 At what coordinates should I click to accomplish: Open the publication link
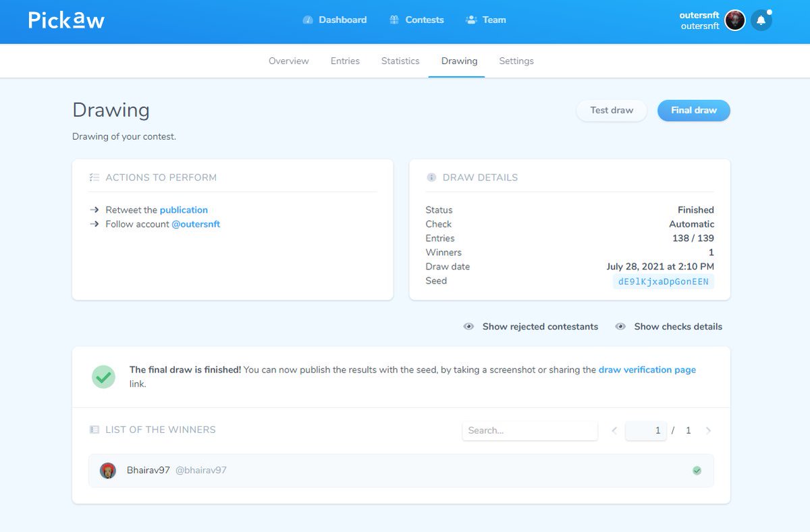pyautogui.click(x=184, y=210)
